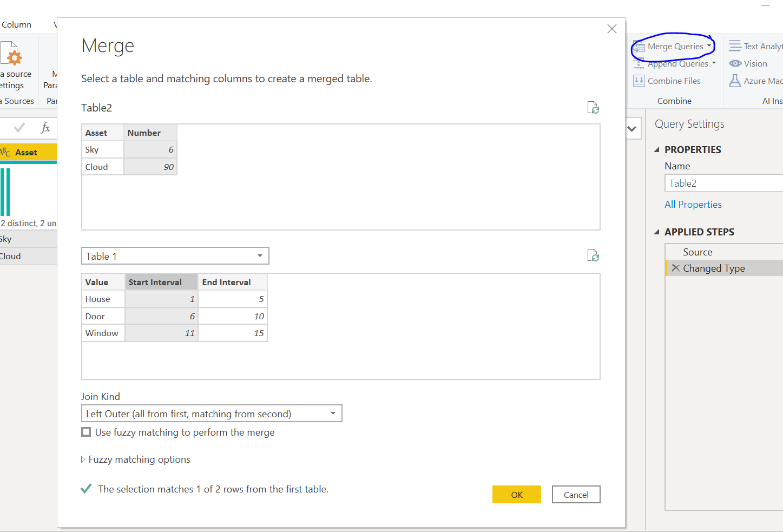Viewport: 783px width, 532px height.
Task: Select the Source applied step
Action: coord(725,252)
